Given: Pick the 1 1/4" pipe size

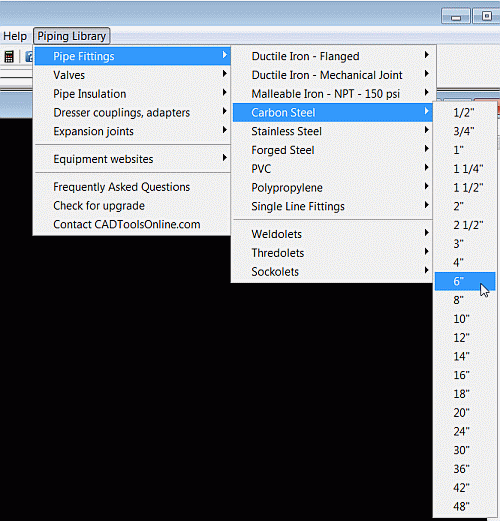Looking at the screenshot, I should tap(465, 169).
